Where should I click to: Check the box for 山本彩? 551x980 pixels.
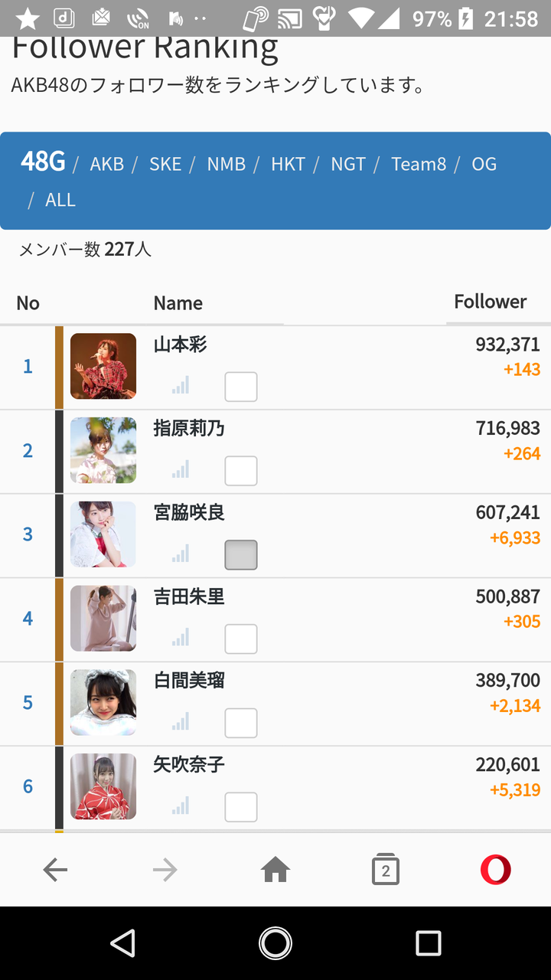(241, 387)
